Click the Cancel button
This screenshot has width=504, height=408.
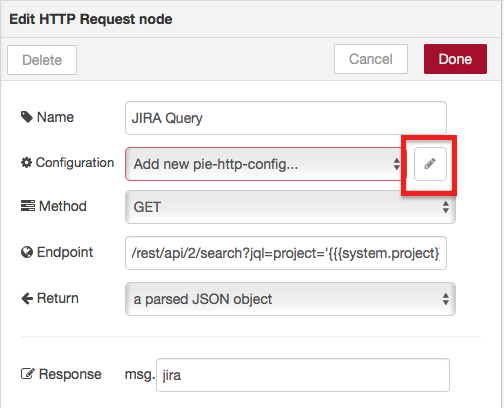(x=371, y=59)
